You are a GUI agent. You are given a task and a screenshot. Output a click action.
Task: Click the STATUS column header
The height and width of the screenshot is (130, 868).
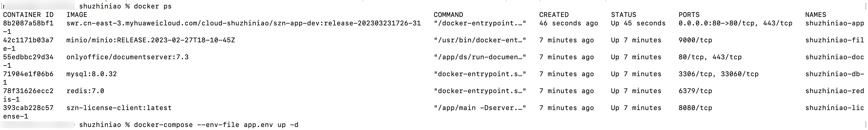[x=623, y=15]
